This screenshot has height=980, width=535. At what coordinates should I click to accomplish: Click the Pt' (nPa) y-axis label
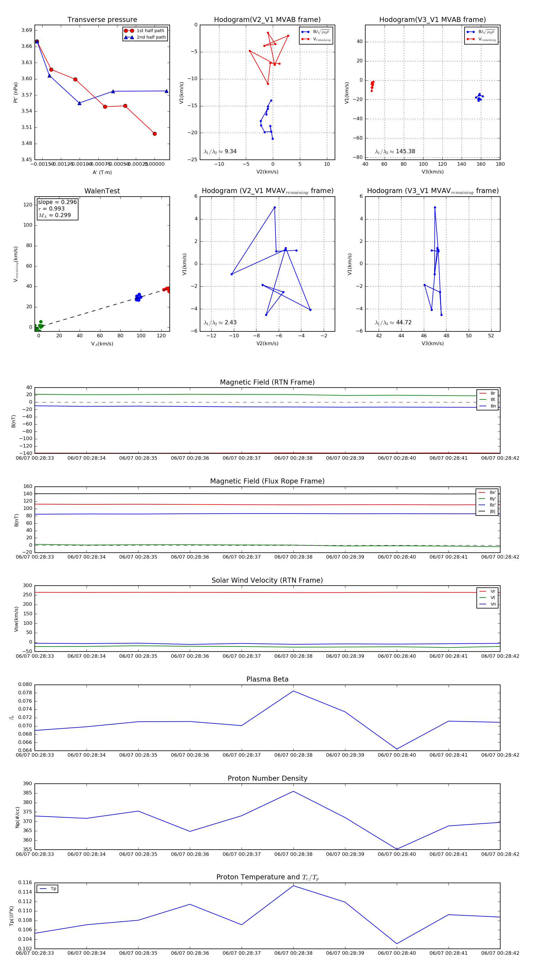pos(16,92)
